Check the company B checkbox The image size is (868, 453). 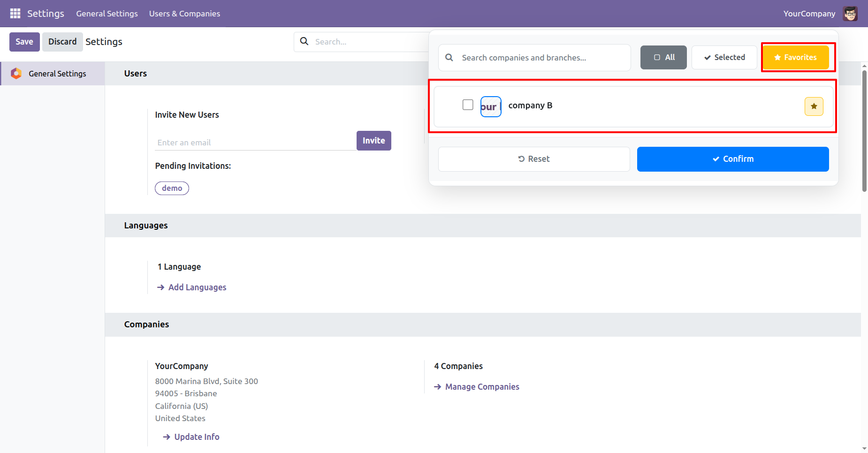click(x=468, y=105)
